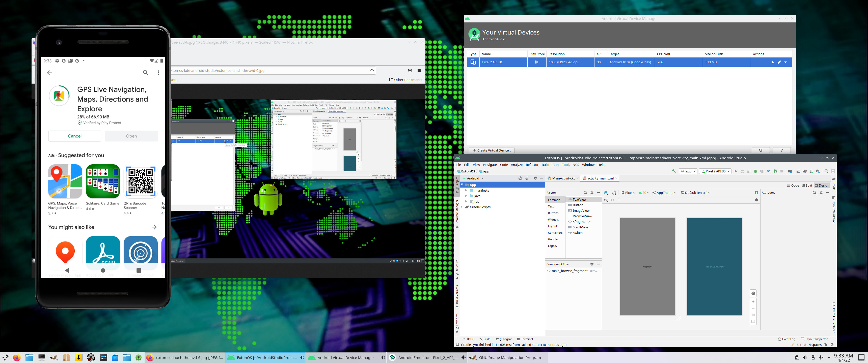This screenshot has height=363, width=868.
Task: Click the Select Opened File target icon
Action: pos(520,178)
